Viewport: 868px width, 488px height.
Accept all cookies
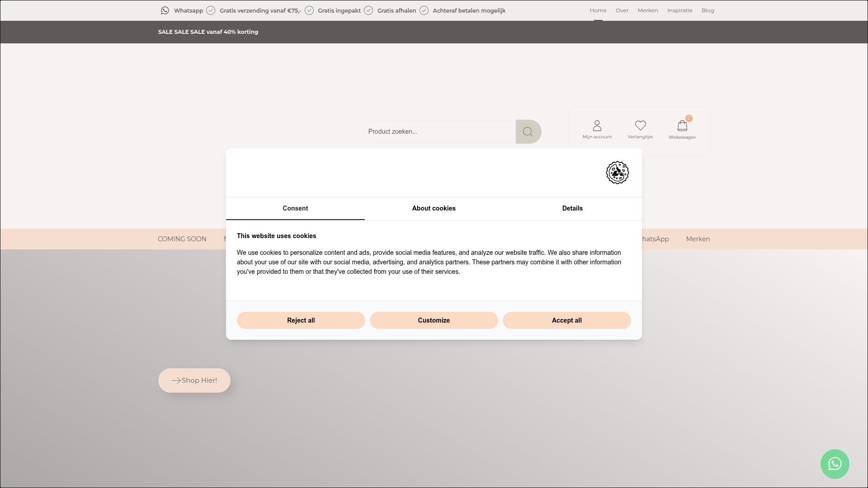[567, 320]
